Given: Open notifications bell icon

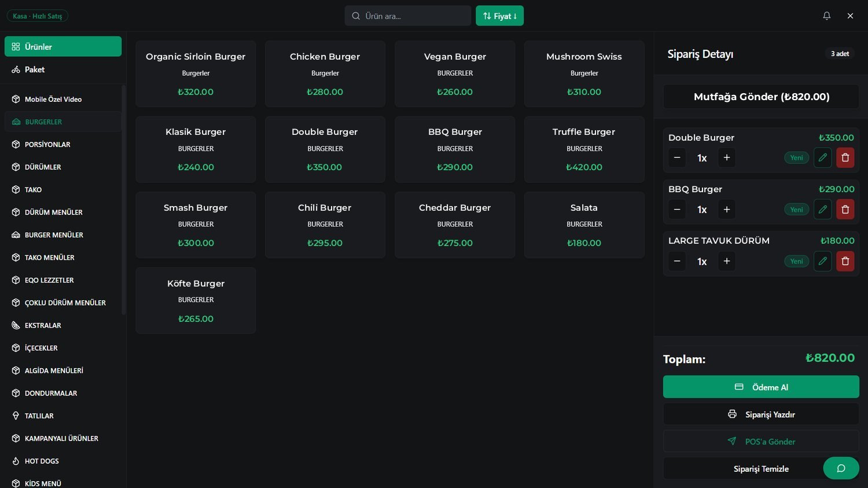Looking at the screenshot, I should (827, 16).
